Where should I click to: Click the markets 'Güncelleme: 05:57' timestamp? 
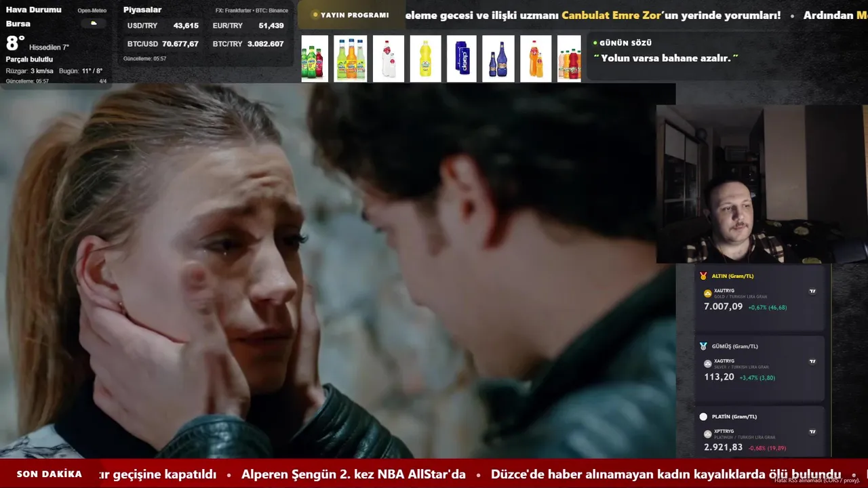(144, 59)
